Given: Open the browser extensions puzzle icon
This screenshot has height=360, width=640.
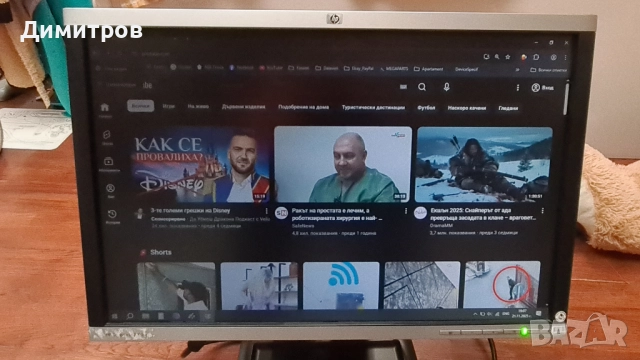Looking at the screenshot, I should point(536,57).
